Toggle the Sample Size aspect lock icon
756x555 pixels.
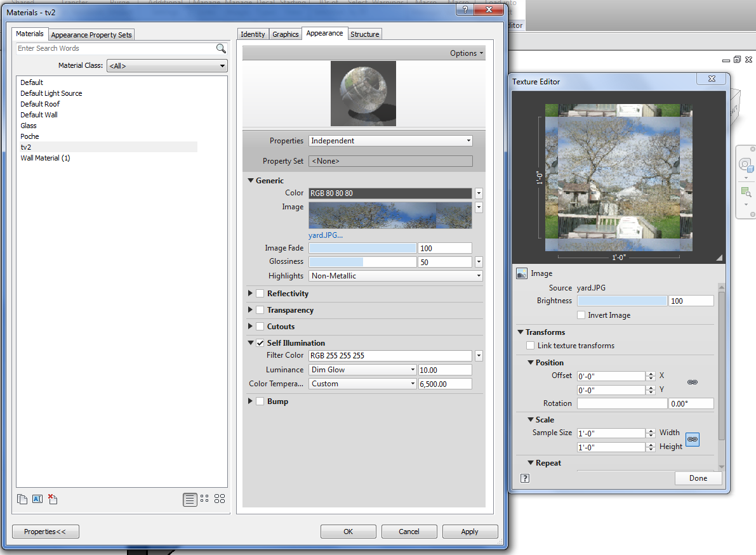[x=693, y=439]
